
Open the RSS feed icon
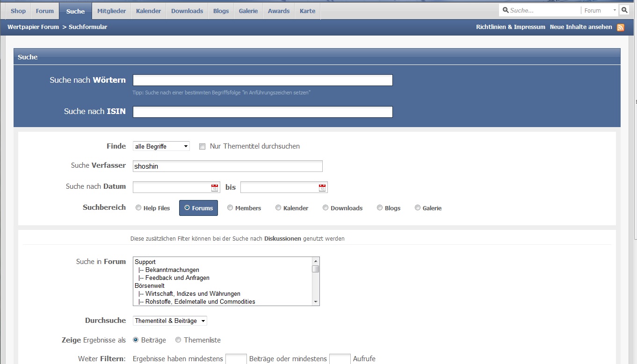click(x=621, y=28)
